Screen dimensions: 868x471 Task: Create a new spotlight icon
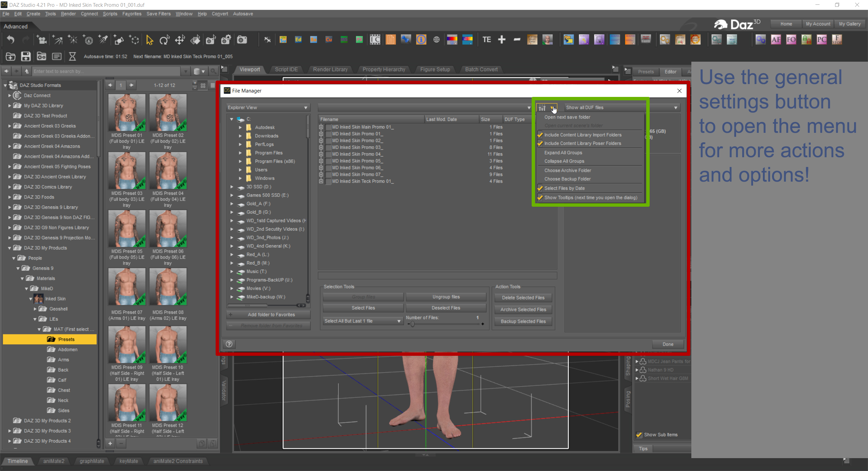(103, 40)
